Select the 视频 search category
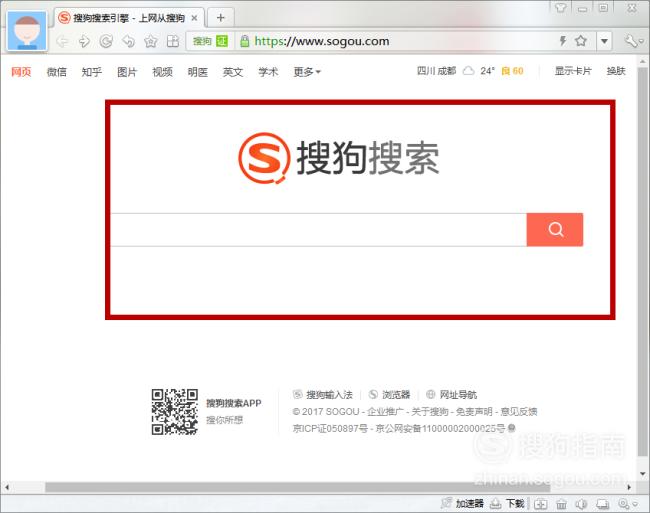 pyautogui.click(x=162, y=72)
